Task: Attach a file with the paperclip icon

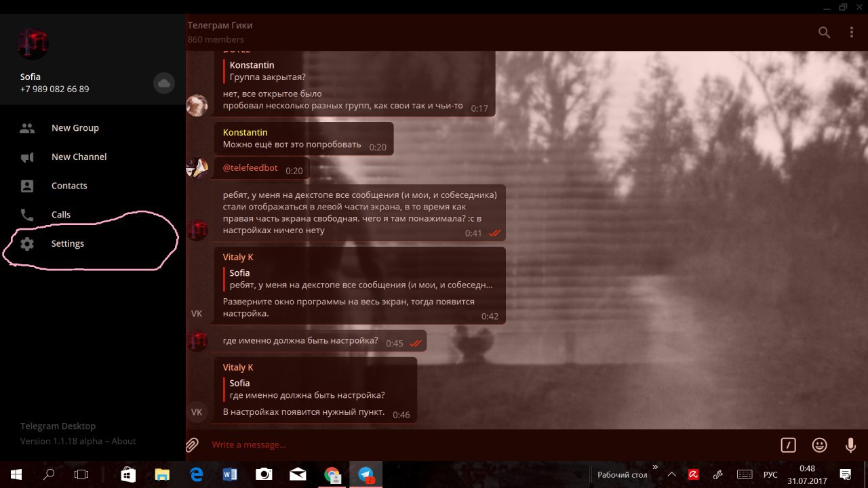Action: tap(193, 445)
